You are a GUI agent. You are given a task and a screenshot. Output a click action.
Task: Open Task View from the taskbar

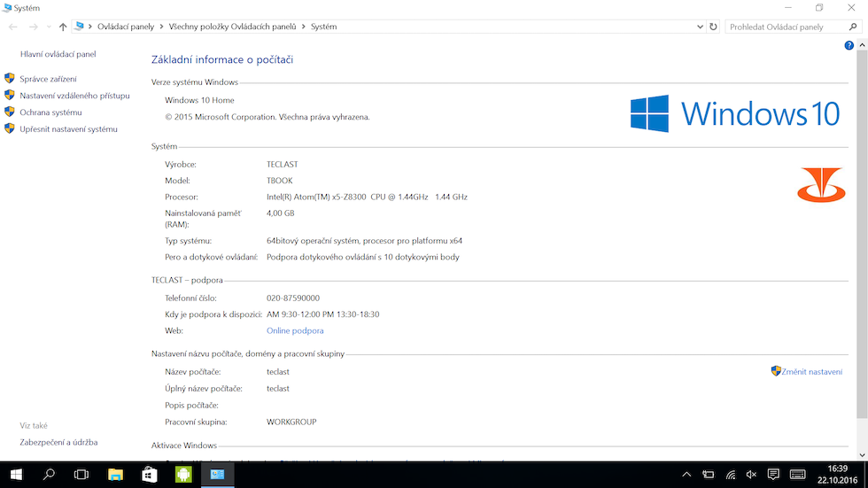click(81, 474)
